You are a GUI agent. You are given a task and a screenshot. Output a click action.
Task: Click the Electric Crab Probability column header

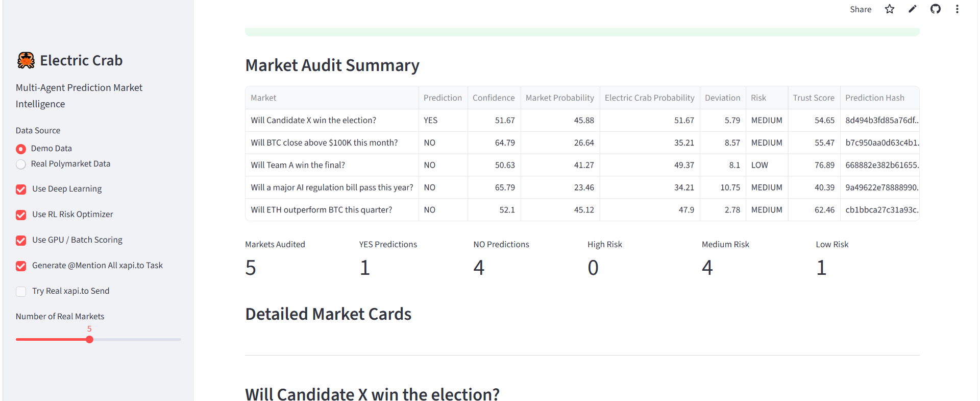point(650,98)
